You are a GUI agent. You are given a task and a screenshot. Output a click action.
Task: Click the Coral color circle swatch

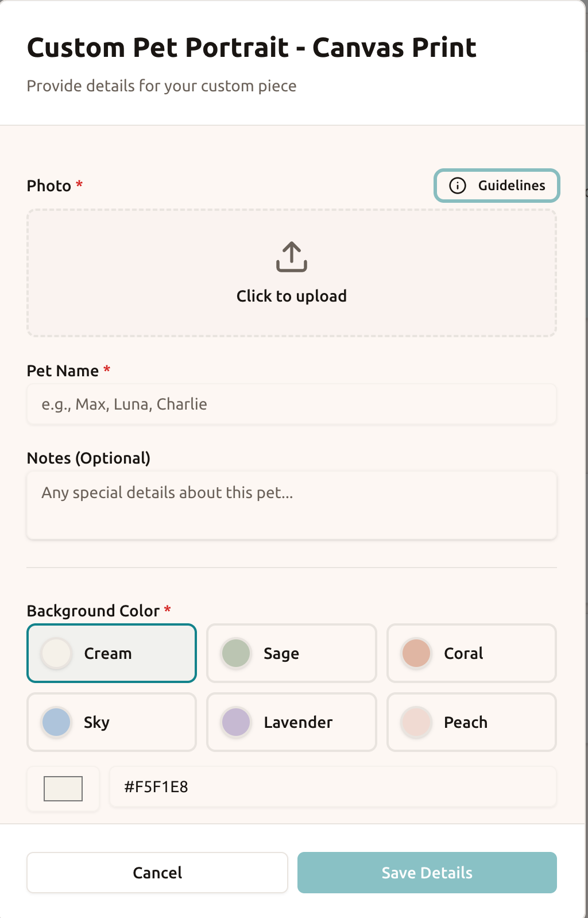click(415, 653)
